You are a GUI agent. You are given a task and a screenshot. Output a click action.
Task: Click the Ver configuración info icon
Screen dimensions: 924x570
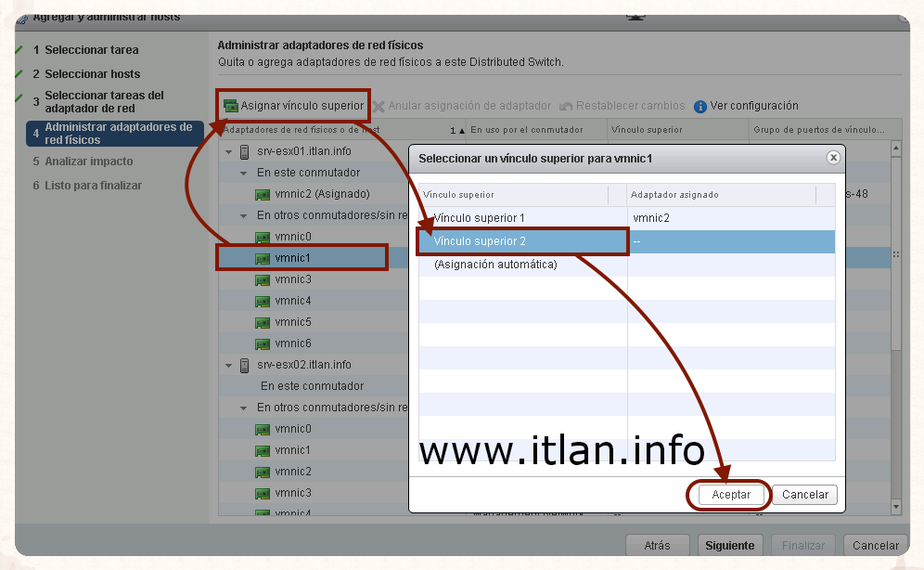coord(700,106)
